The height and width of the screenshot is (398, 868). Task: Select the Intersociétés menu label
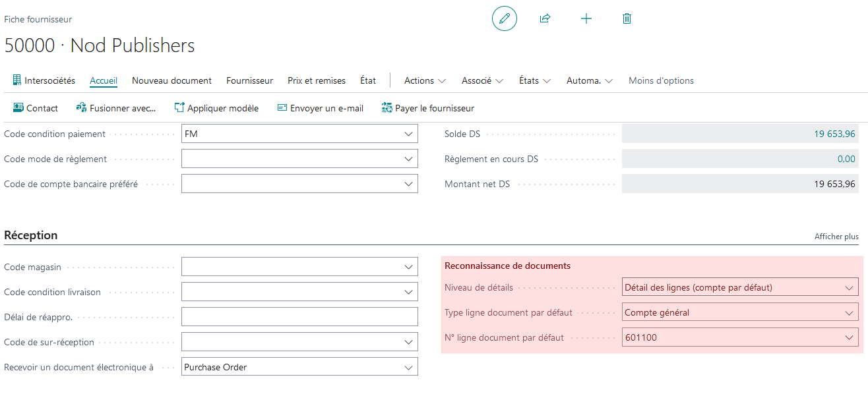[x=50, y=80]
